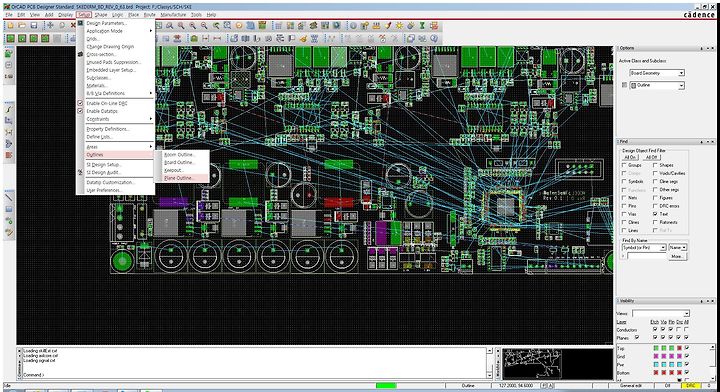Click the All Off button in Find panel
Viewport: 720px width, 392px height.
click(652, 157)
